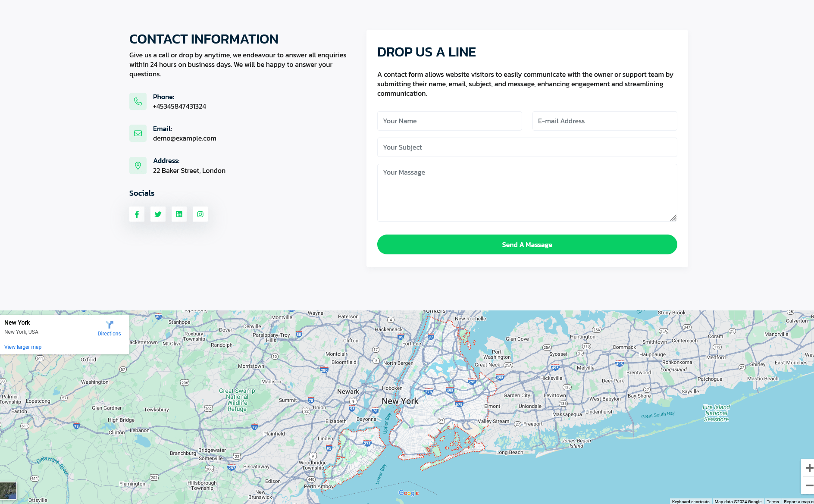
Task: Click the address location pin icon
Action: pyautogui.click(x=138, y=166)
